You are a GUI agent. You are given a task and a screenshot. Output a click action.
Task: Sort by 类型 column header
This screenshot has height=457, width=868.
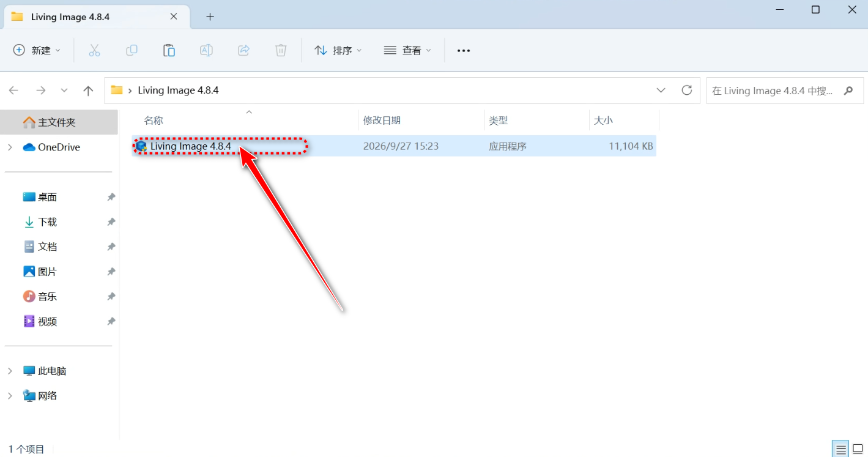point(498,121)
